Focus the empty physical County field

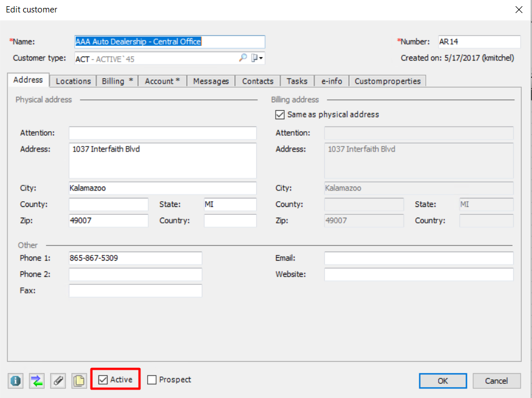(x=109, y=205)
